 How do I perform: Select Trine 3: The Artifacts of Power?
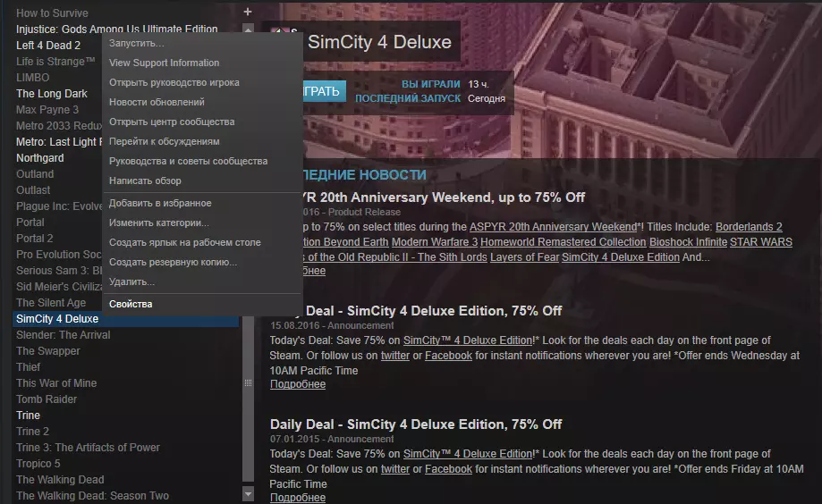pyautogui.click(x=88, y=448)
